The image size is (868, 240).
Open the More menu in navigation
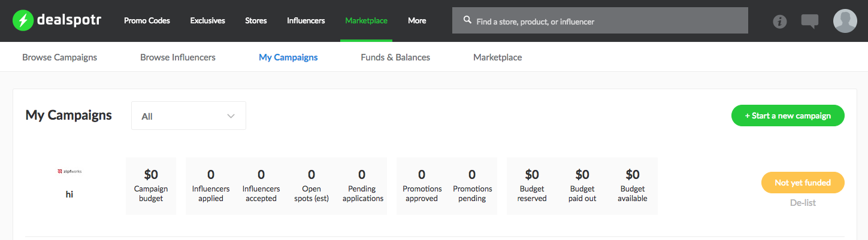417,20
